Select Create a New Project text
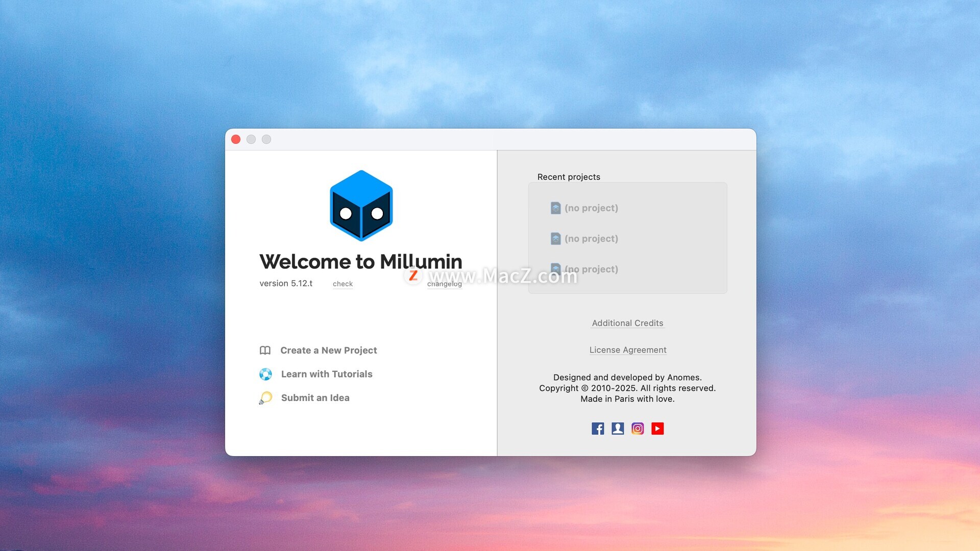Screen dimensions: 980x551 (328, 350)
